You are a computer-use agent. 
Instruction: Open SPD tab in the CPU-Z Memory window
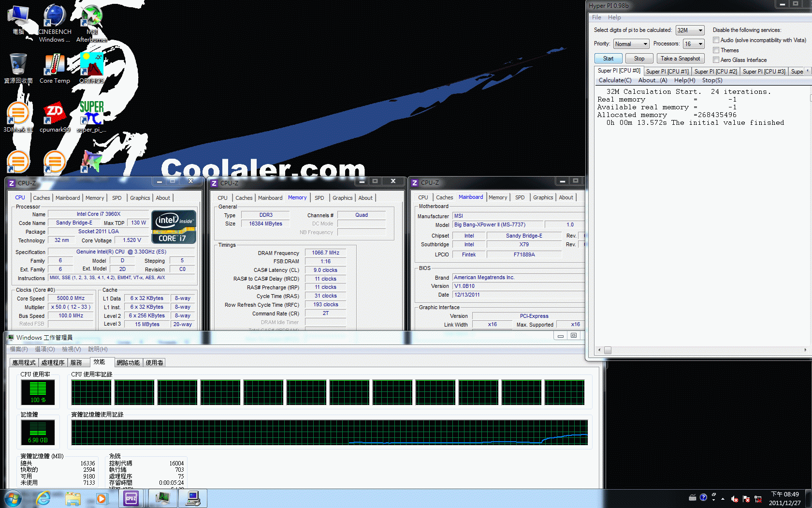click(x=319, y=198)
